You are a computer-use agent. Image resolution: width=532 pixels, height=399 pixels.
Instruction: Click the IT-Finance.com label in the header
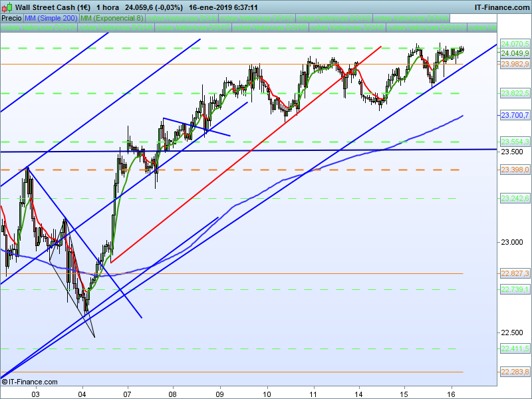pos(502,7)
